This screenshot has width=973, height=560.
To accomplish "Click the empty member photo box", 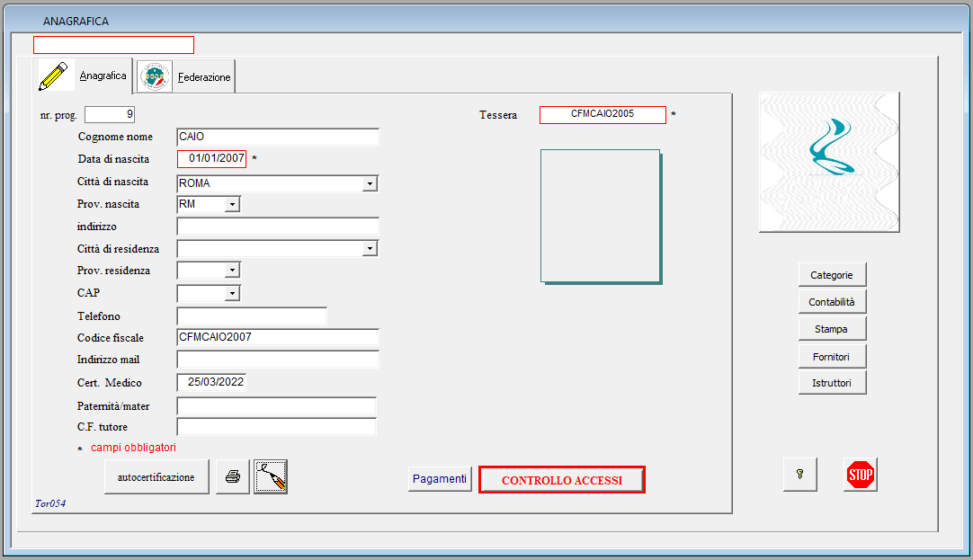I will pos(601,216).
